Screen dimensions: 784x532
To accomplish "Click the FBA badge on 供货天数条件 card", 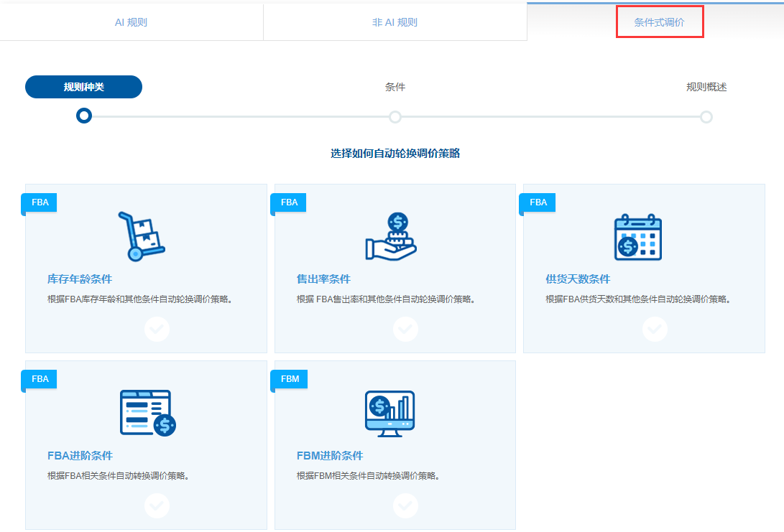I will coord(538,202).
